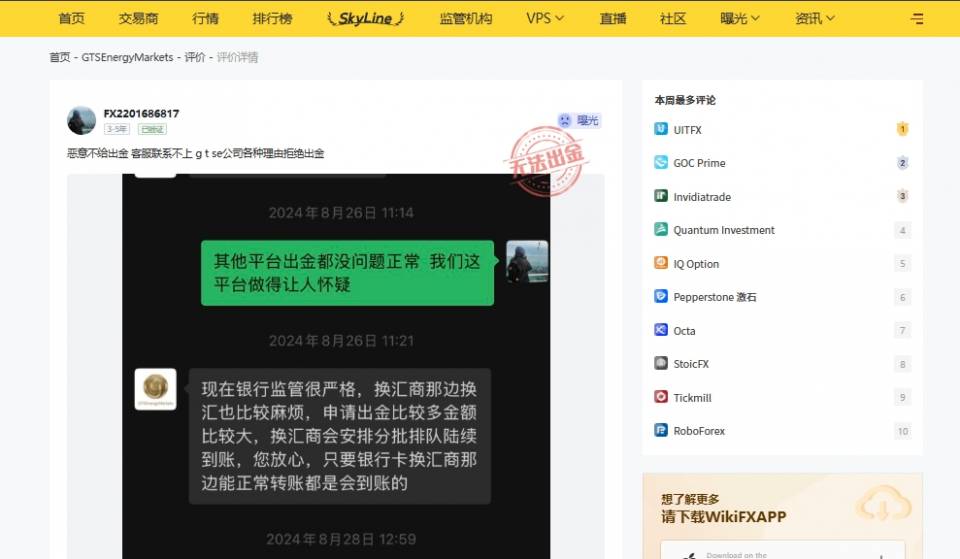
Task: Open 排行榜 navigation item
Action: (x=272, y=18)
